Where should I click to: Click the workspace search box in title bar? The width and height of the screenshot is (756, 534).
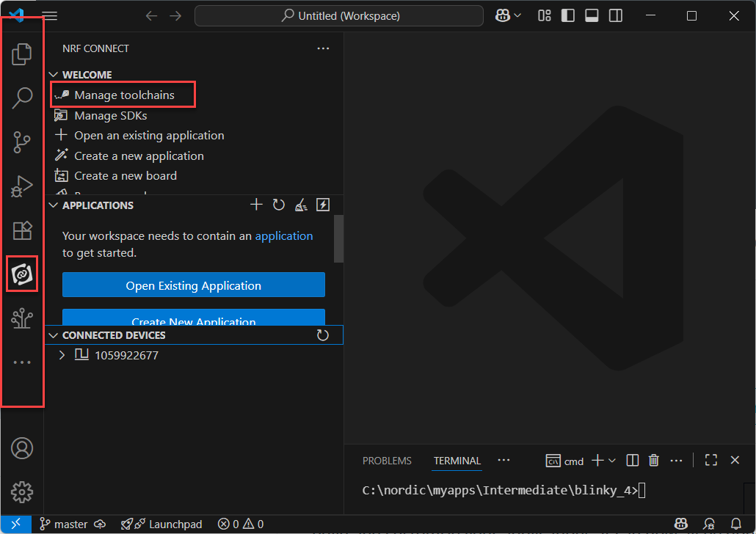point(339,15)
